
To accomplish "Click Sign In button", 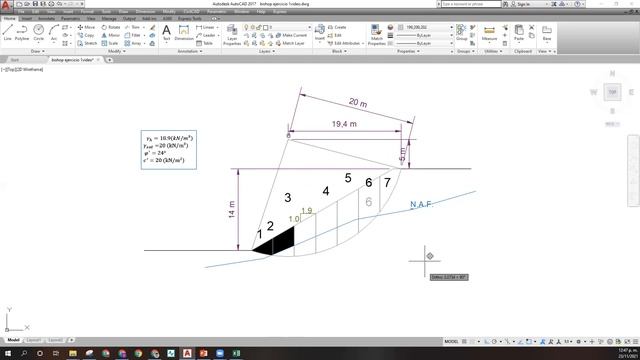I will (x=523, y=4).
